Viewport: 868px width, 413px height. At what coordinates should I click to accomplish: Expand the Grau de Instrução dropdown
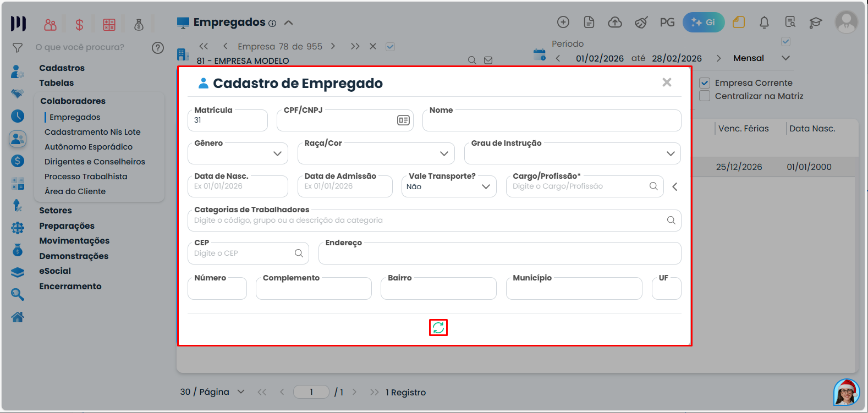pos(572,154)
